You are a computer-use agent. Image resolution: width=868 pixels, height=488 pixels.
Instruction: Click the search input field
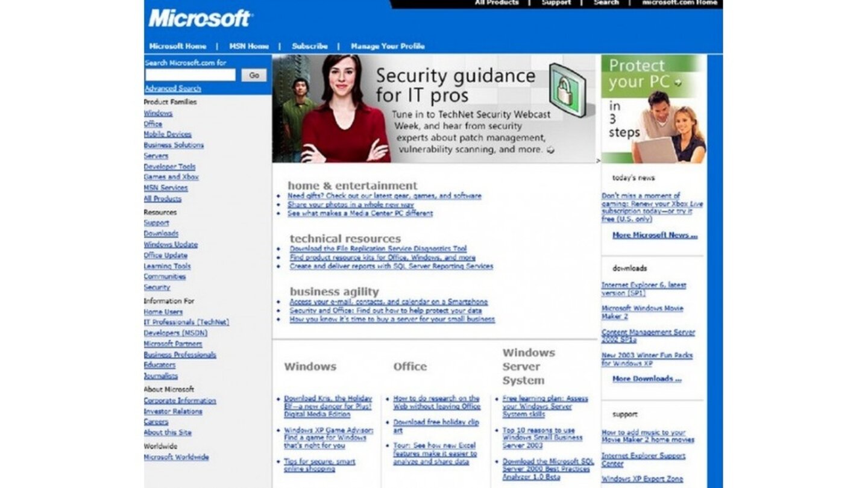[190, 75]
